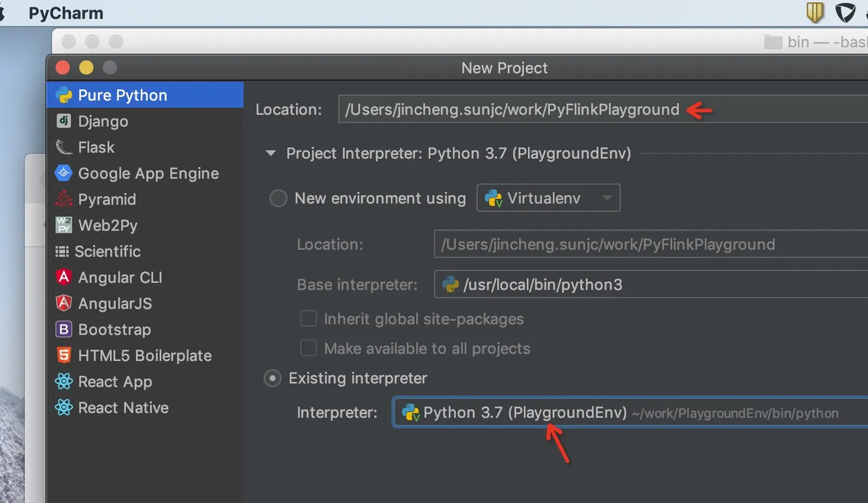The width and height of the screenshot is (868, 503).
Task: Click the dark shield icon in menu bar
Action: (x=845, y=12)
